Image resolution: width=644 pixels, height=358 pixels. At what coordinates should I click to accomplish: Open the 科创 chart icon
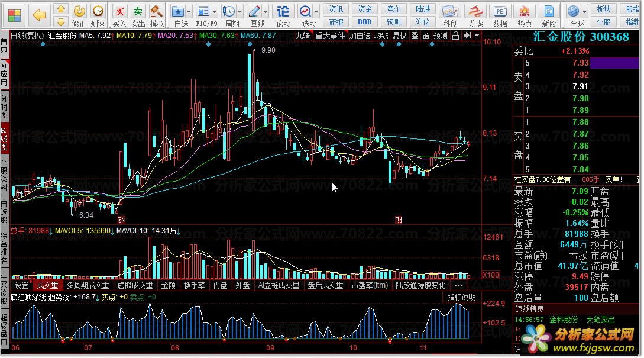click(450, 15)
